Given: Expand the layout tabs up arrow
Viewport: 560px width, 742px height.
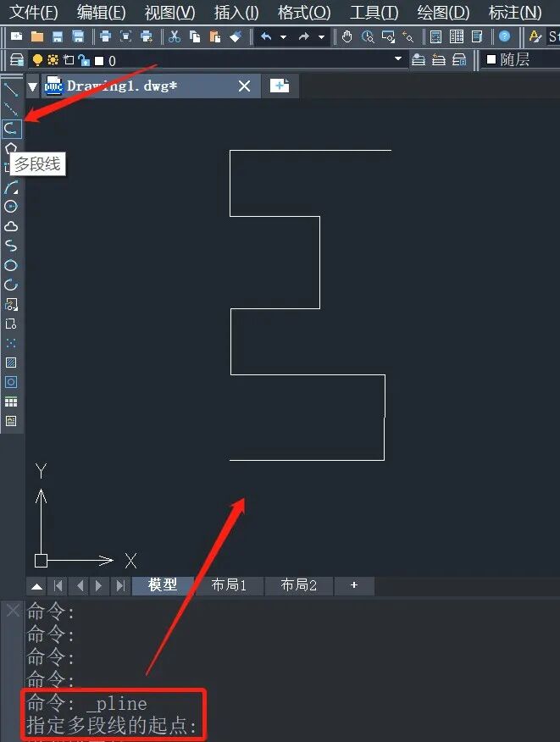Looking at the screenshot, I should tap(37, 586).
